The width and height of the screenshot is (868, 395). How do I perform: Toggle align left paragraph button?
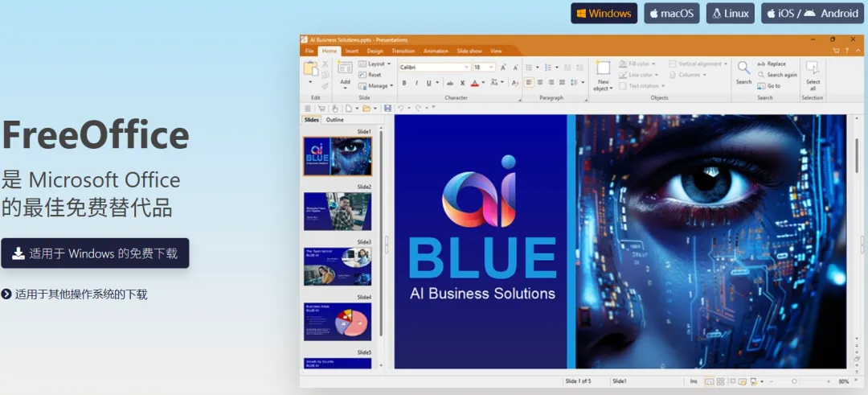coord(529,82)
